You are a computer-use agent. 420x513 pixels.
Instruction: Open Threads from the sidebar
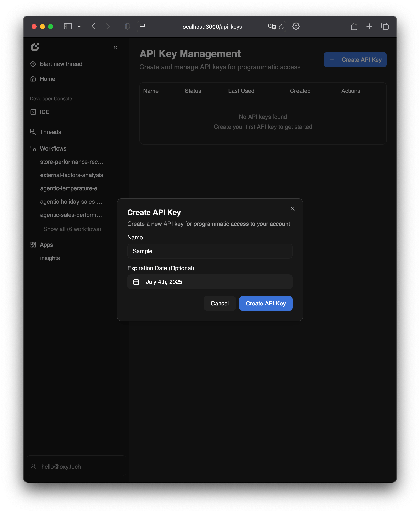(x=50, y=132)
